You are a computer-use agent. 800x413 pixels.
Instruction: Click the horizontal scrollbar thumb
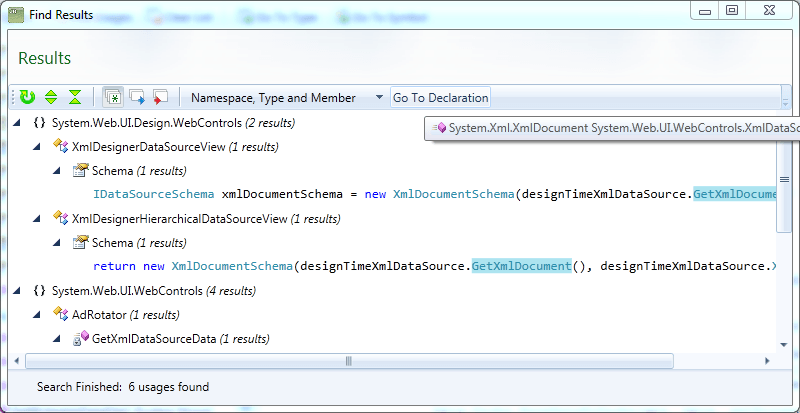click(x=349, y=361)
